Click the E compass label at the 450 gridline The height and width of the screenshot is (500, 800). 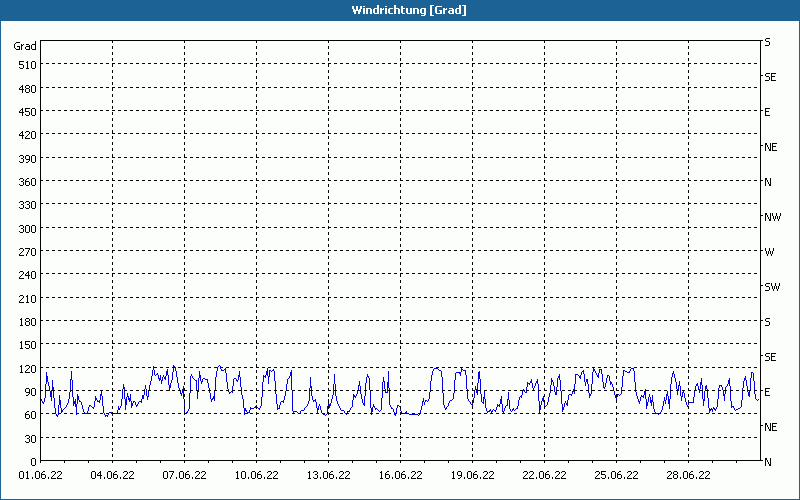[x=767, y=112]
